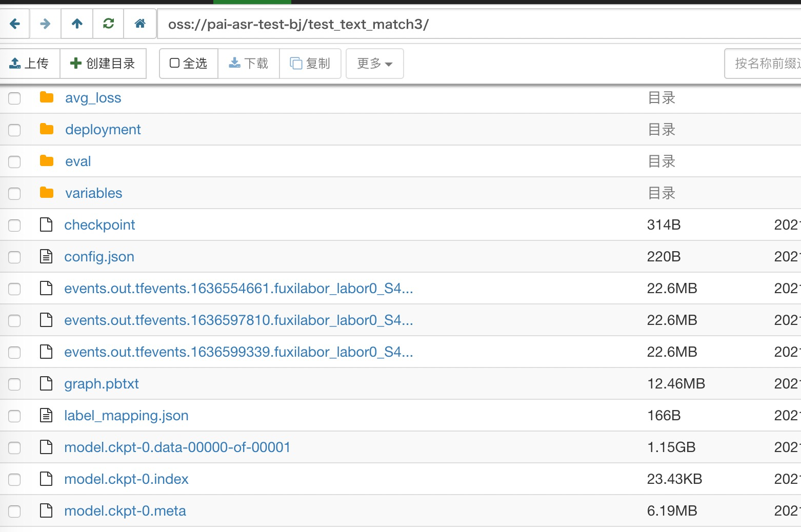
Task: Click the checkpoint file icon
Action: click(x=46, y=224)
